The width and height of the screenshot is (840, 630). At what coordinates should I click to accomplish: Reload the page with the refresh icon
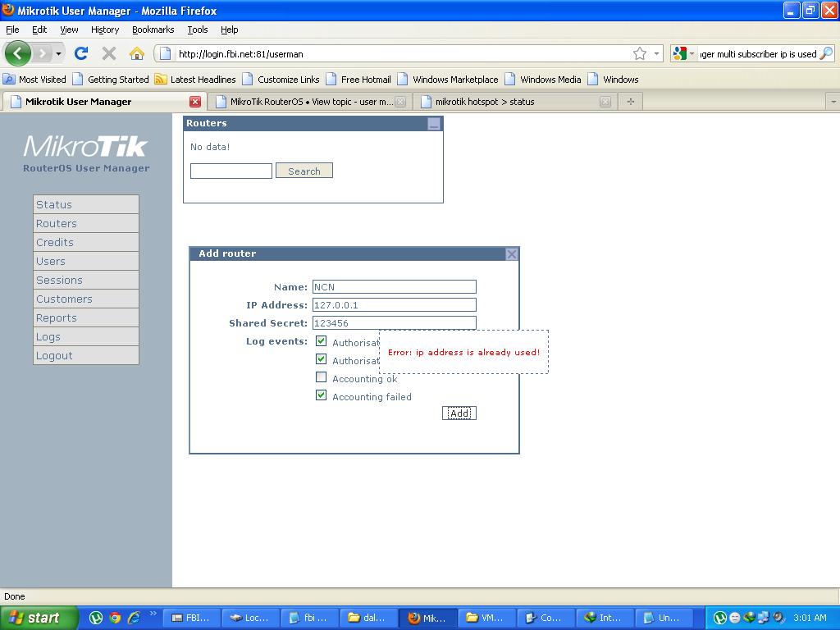click(81, 53)
